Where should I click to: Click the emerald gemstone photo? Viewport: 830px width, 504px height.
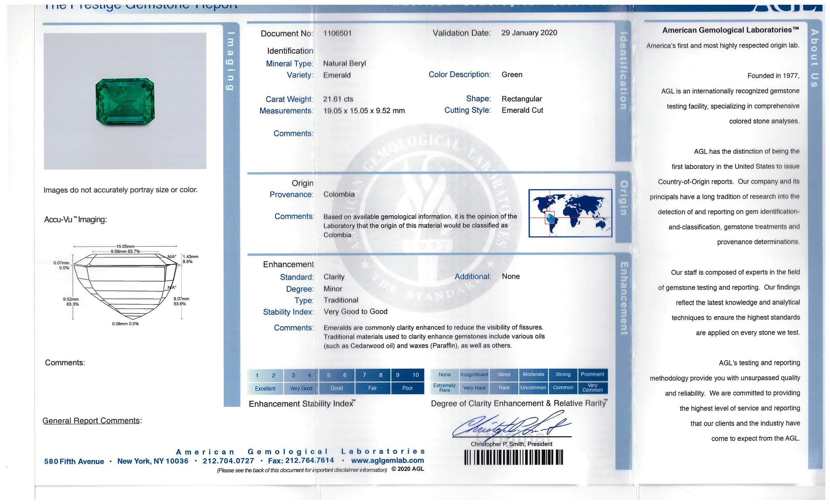click(x=125, y=101)
